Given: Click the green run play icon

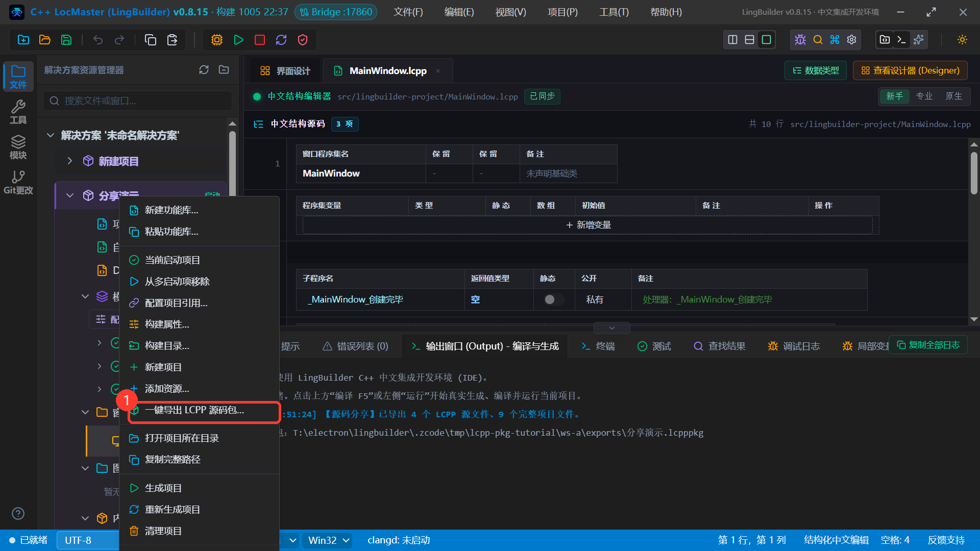Looking at the screenshot, I should click(x=238, y=40).
